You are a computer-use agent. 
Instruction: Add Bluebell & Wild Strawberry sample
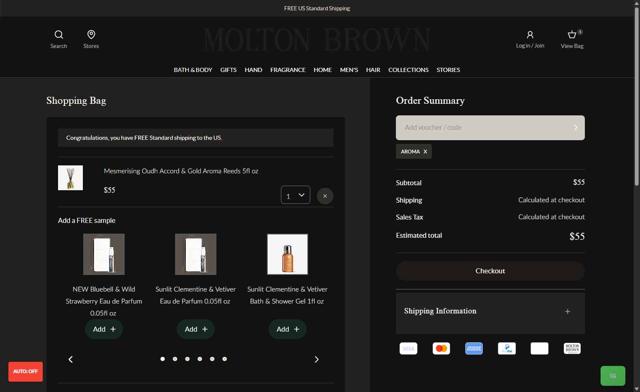(104, 329)
